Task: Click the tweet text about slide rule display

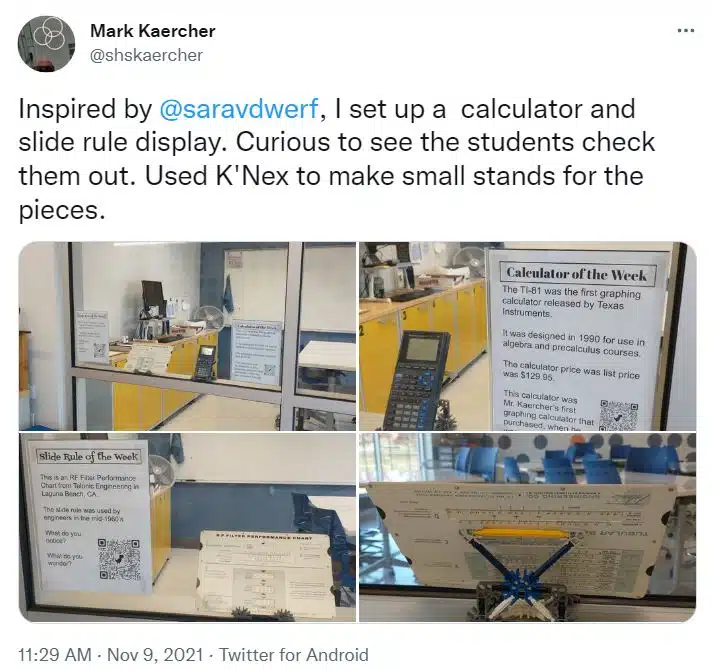Action: 336,159
